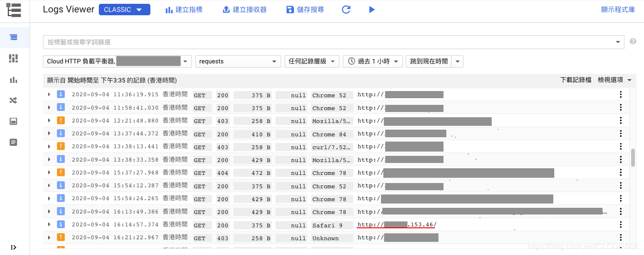Click the 顯示程式庫 link
644x255 pixels.
point(618,10)
